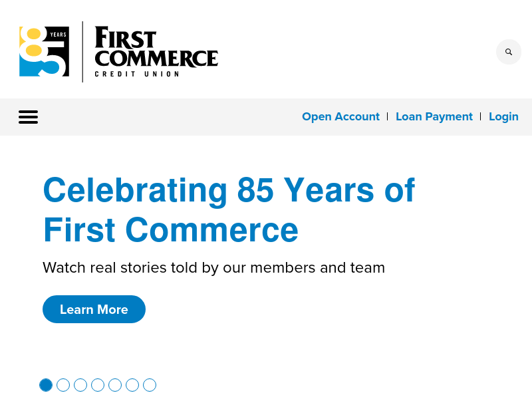Screen dimensions: 532x399
Task: Open the Login link
Action: tap(503, 116)
